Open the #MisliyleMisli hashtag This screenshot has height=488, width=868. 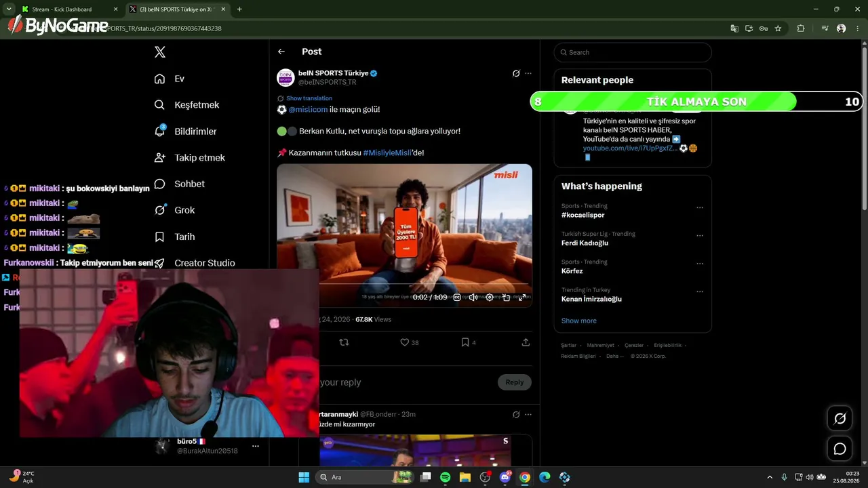coord(387,152)
